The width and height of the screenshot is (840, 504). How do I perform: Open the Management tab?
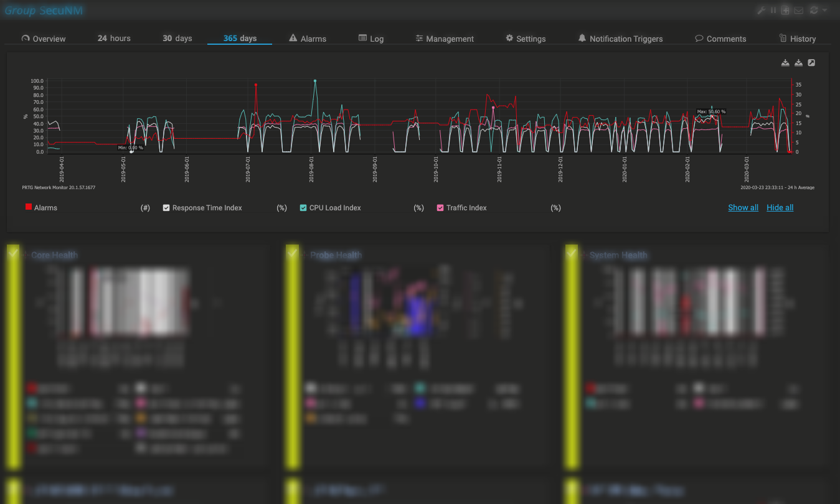click(445, 39)
